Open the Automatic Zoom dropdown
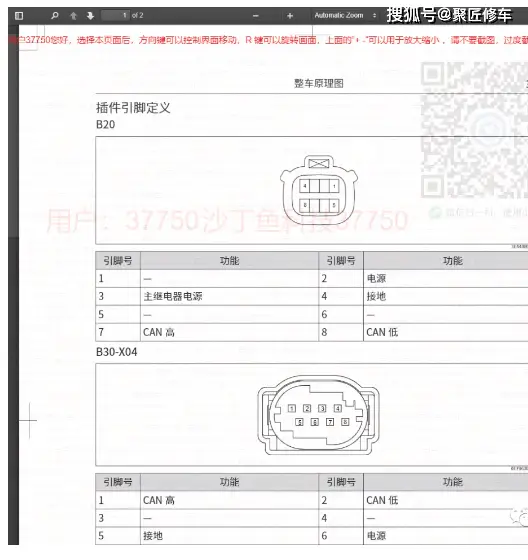528x560 pixels. [345, 15]
